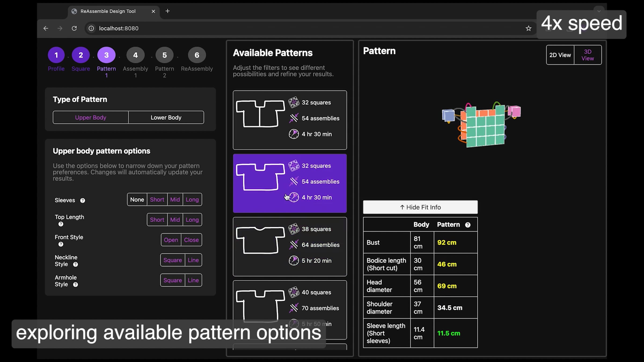This screenshot has height=362, width=644.
Task: Set Sleeves to None
Action: (137, 200)
